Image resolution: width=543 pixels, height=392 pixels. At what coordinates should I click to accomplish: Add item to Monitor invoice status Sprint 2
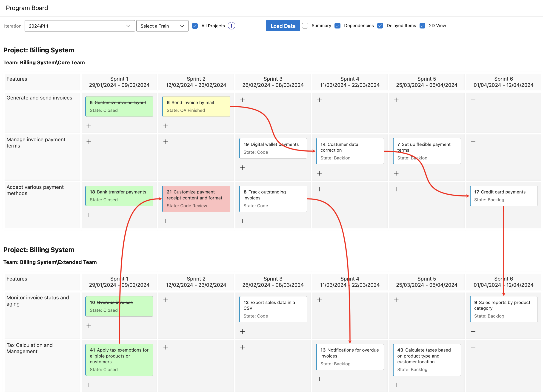(166, 299)
